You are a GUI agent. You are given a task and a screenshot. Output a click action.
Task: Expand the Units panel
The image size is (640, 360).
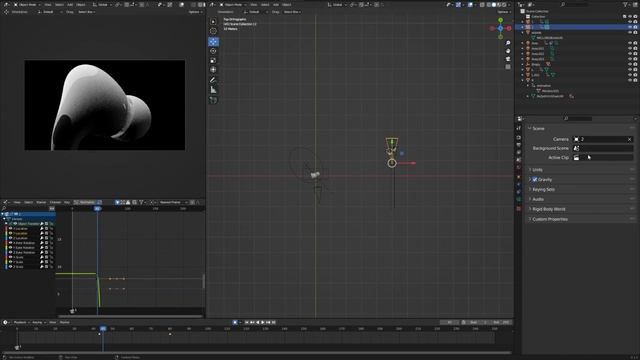(537, 170)
